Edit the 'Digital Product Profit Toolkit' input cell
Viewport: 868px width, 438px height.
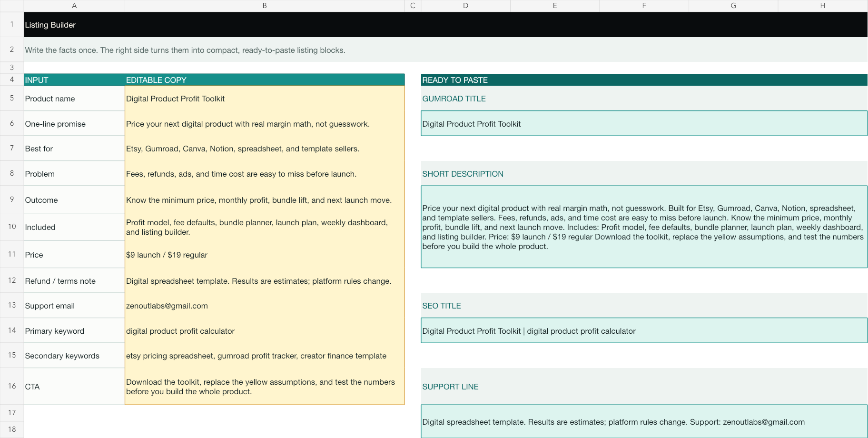pyautogui.click(x=265, y=99)
